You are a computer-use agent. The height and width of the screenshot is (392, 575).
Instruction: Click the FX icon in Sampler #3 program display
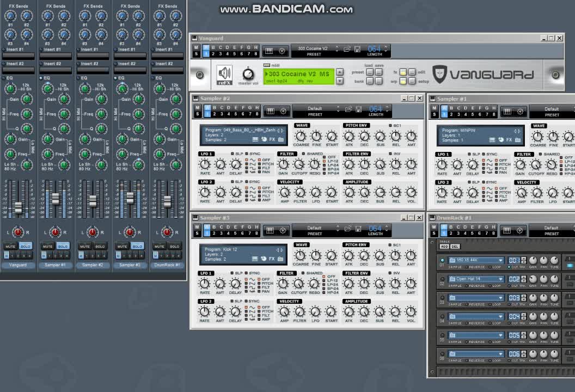coord(272,259)
